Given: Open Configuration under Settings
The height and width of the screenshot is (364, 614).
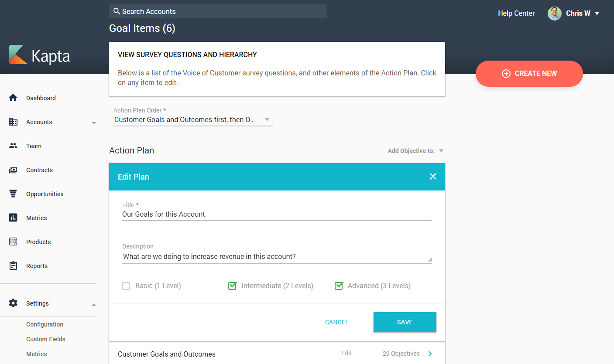Looking at the screenshot, I should (45, 324).
